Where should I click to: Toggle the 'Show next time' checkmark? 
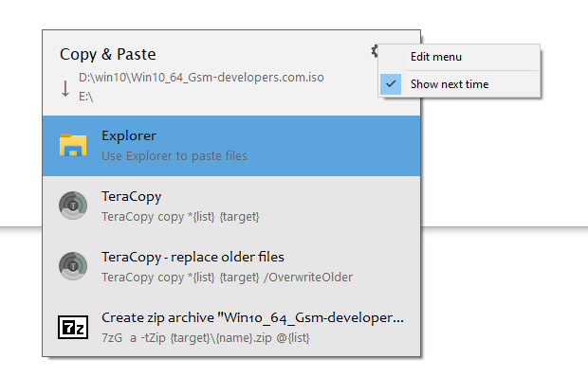[x=391, y=84]
